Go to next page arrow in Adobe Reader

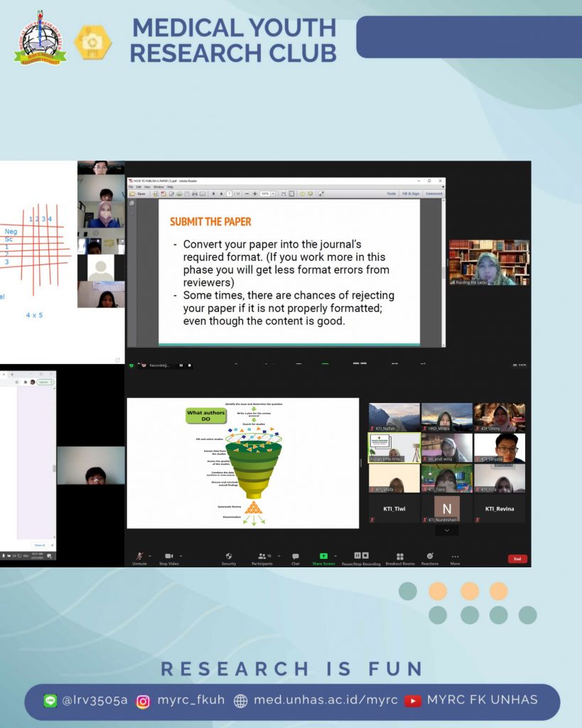tap(222, 193)
